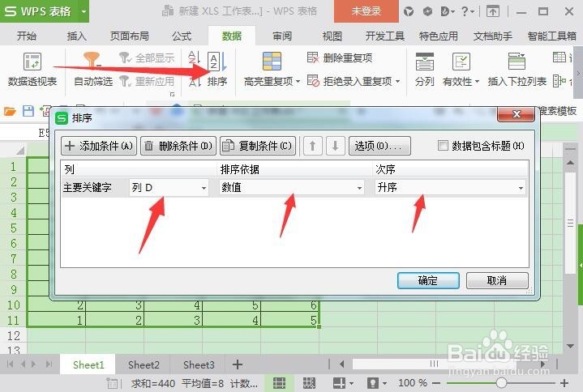Viewport: 583px width, 392px height.
Task: Select row header 12
Action: tap(14, 335)
